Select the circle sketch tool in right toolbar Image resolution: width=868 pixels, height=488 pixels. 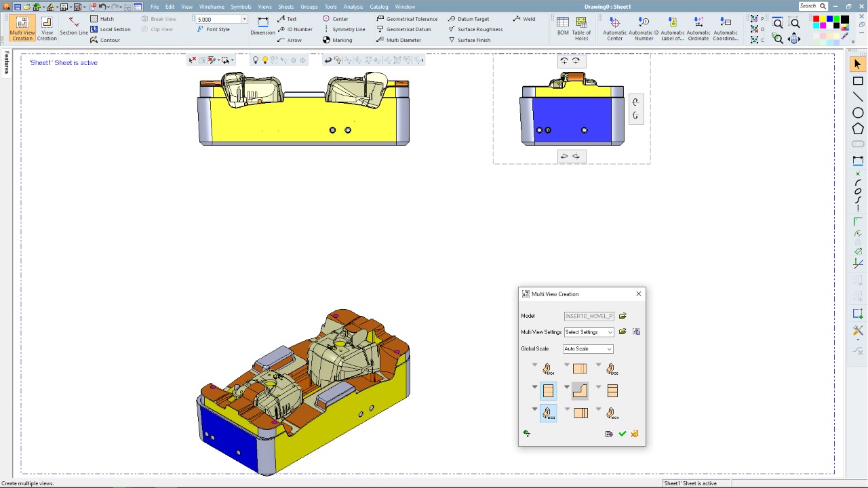858,113
